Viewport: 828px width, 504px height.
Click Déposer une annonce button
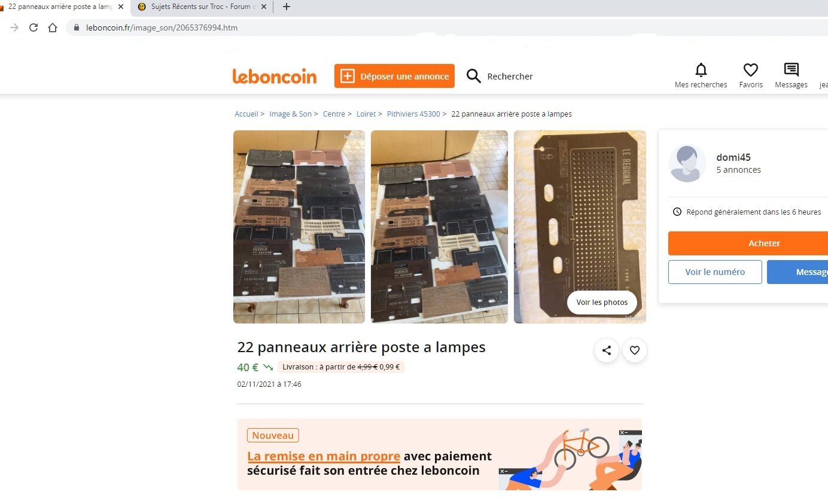[394, 76]
